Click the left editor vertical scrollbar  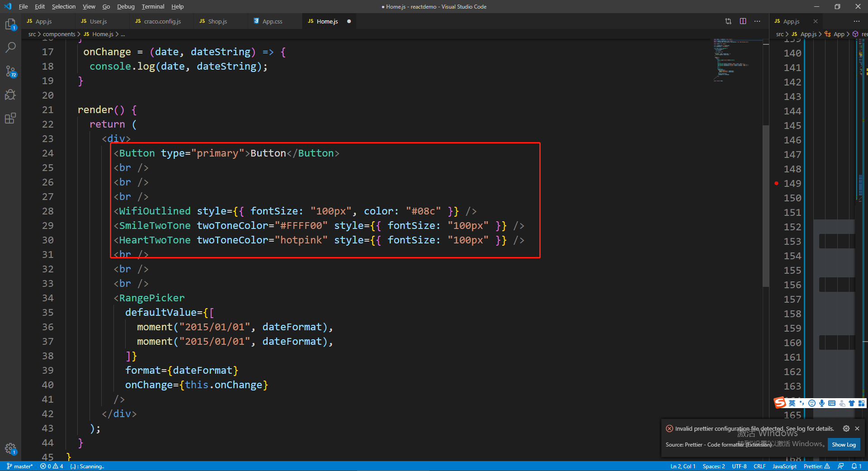(765, 206)
